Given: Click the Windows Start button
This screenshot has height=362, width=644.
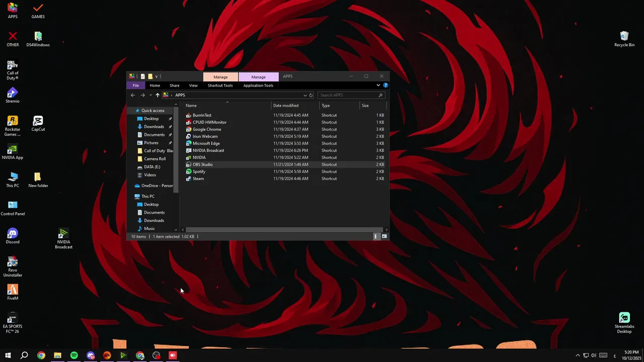Looking at the screenshot, I should 8,355.
